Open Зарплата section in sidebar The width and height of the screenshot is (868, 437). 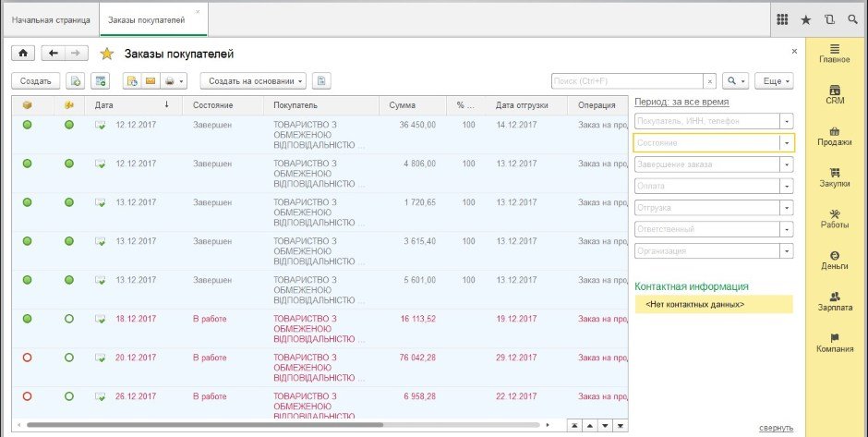(835, 301)
